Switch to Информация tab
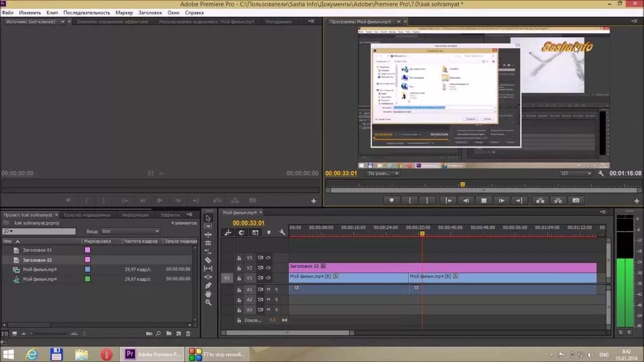Screen dimensions: 644x362 pos(135,215)
